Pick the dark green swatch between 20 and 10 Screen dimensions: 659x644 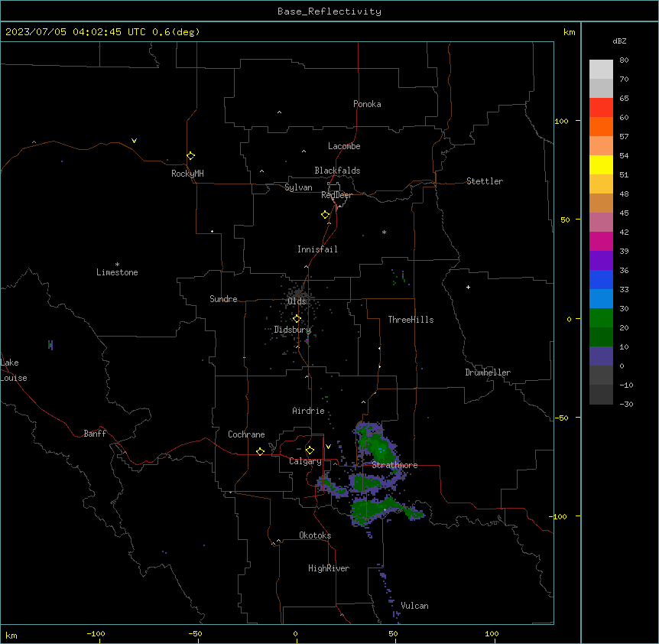(601, 337)
